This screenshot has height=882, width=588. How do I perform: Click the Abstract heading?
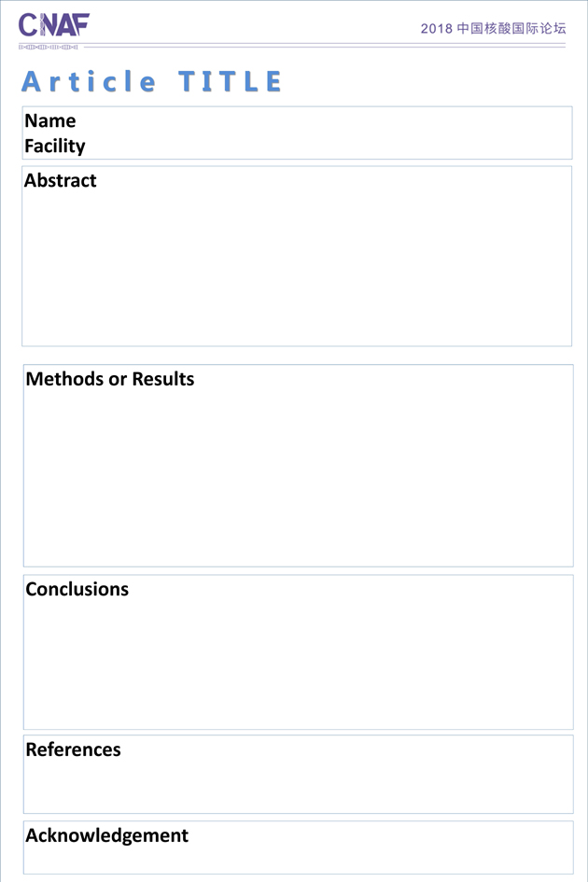pyautogui.click(x=61, y=180)
